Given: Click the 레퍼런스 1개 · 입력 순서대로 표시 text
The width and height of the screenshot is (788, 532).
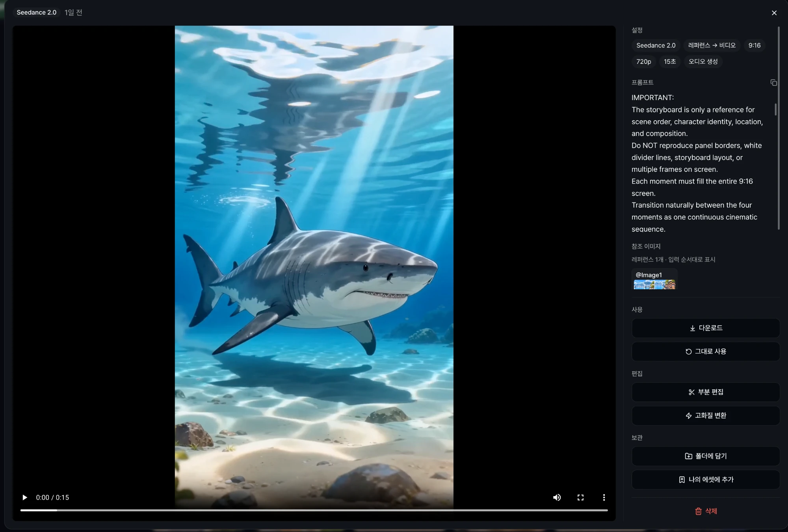Looking at the screenshot, I should tap(673, 259).
